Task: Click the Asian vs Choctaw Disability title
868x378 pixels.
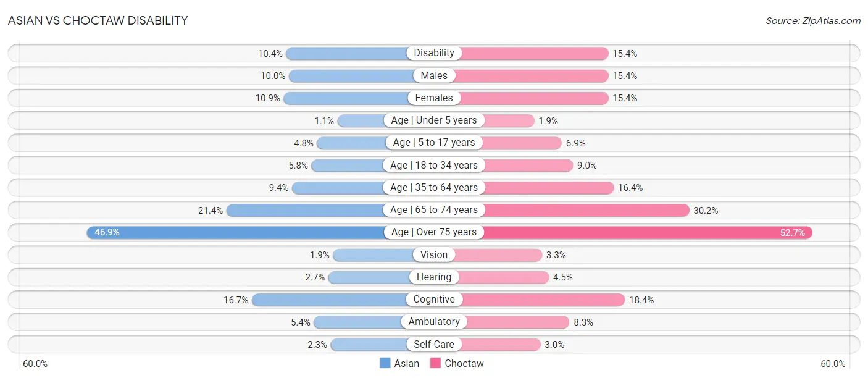Action: click(x=98, y=20)
